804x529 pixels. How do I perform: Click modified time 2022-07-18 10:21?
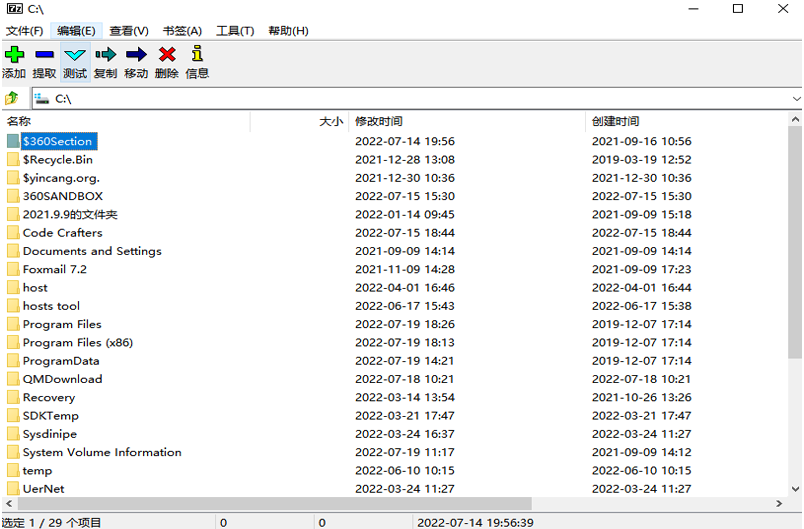click(405, 379)
